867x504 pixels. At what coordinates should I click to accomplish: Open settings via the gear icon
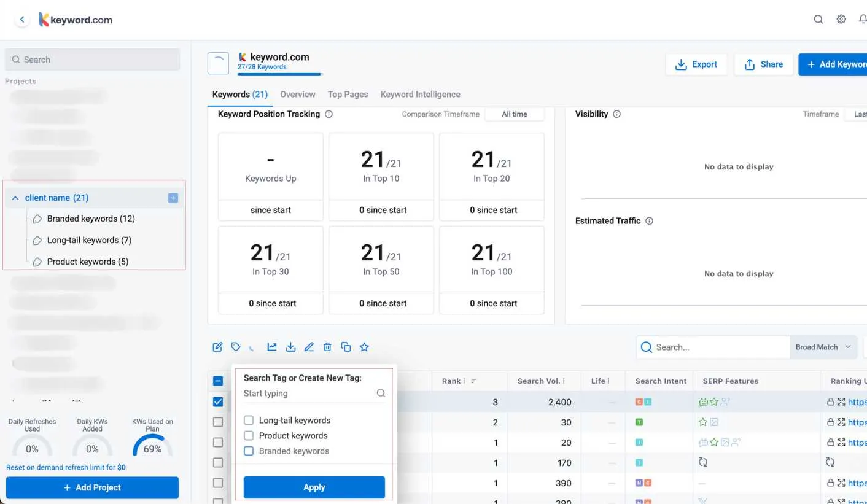click(x=841, y=19)
